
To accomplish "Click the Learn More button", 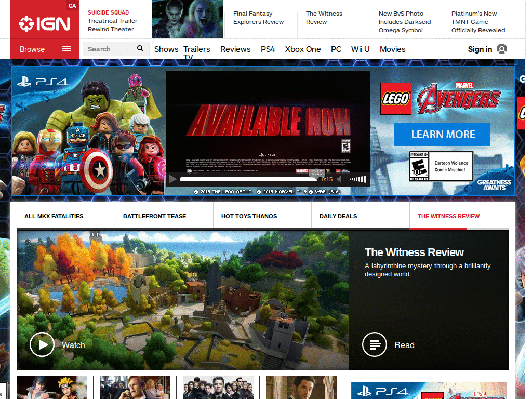I will 442,134.
